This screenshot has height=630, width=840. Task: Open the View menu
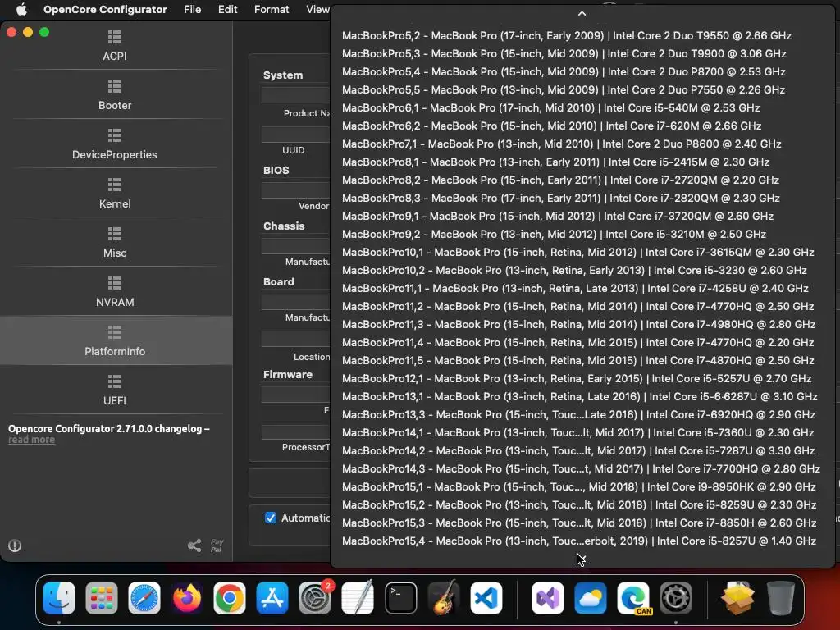[x=317, y=9]
